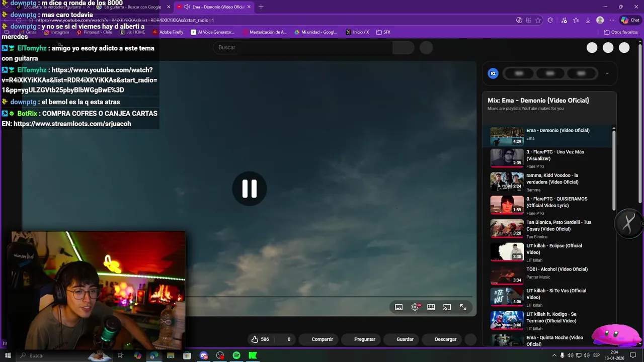This screenshot has height=362, width=644.
Task: Expand the chevron above the Mix playlist
Action: pyautogui.click(x=607, y=73)
